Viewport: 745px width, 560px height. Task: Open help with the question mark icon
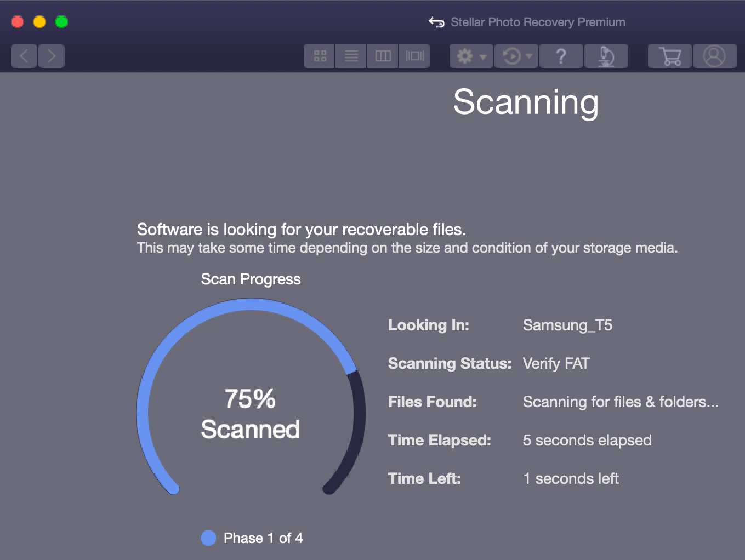561,56
